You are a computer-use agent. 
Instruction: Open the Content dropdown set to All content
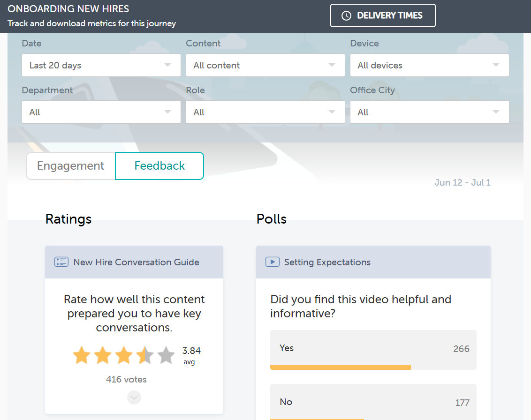[265, 65]
